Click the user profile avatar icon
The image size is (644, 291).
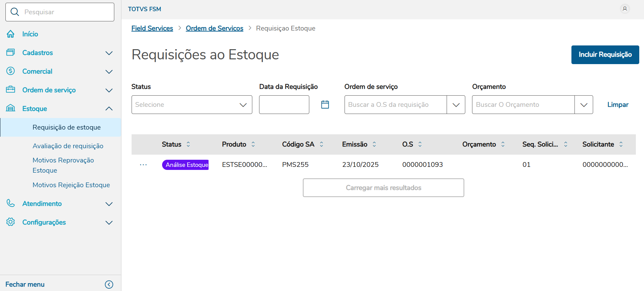(x=625, y=9)
